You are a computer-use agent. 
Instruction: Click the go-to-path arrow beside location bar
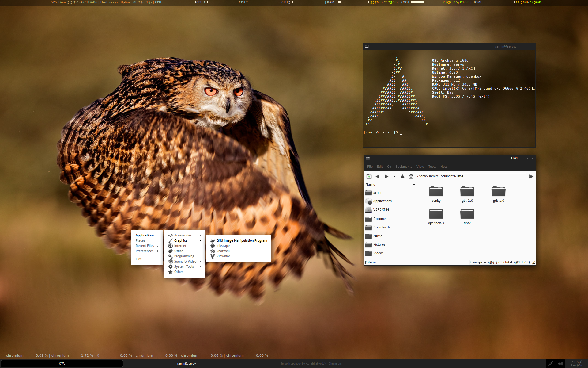coord(531,176)
